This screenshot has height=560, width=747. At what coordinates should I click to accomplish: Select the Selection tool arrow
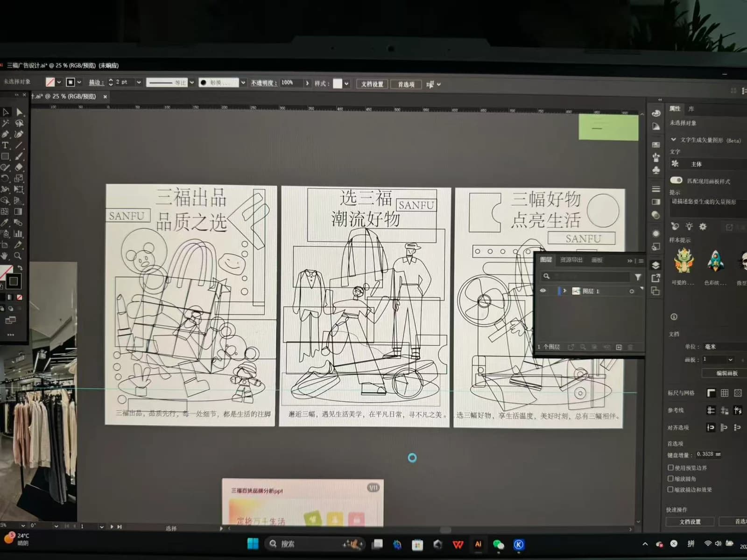tap(6, 112)
